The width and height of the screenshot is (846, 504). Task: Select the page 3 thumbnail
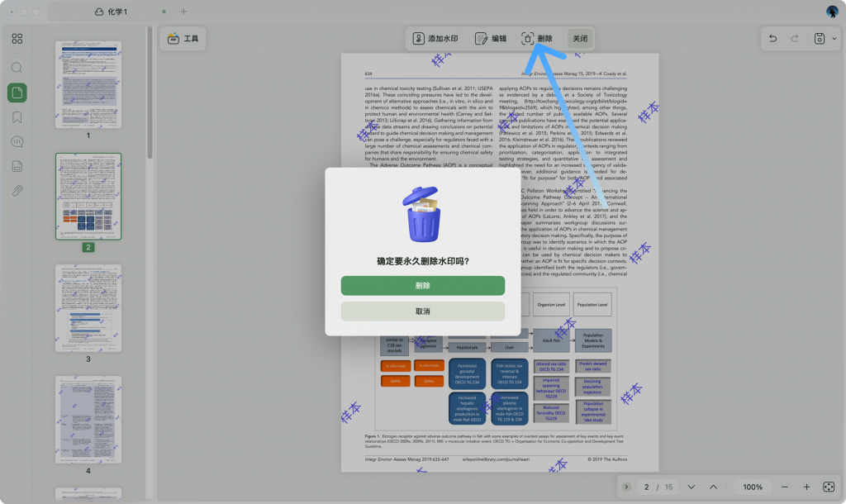88,308
